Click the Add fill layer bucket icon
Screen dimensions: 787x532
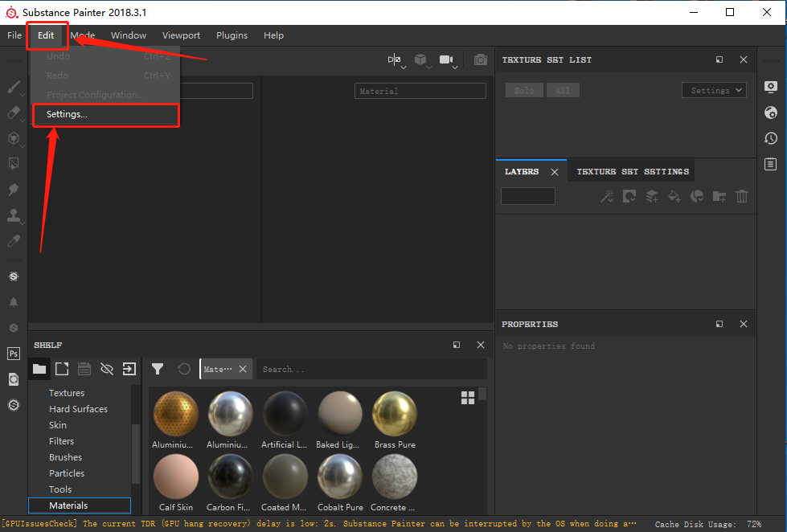(x=674, y=196)
